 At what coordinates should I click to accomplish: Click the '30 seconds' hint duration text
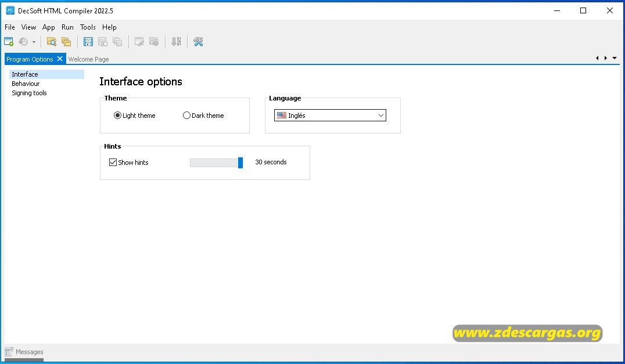(x=271, y=162)
